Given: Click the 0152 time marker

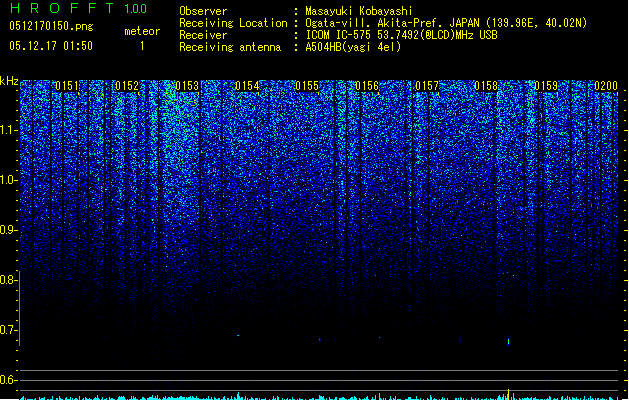Looking at the screenshot, I should 127,86.
